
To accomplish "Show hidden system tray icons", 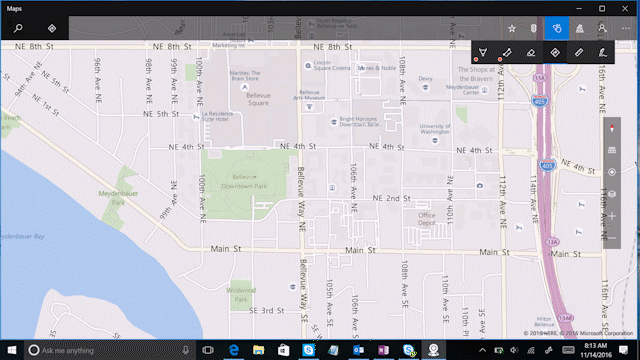I will pyautogui.click(x=482, y=350).
